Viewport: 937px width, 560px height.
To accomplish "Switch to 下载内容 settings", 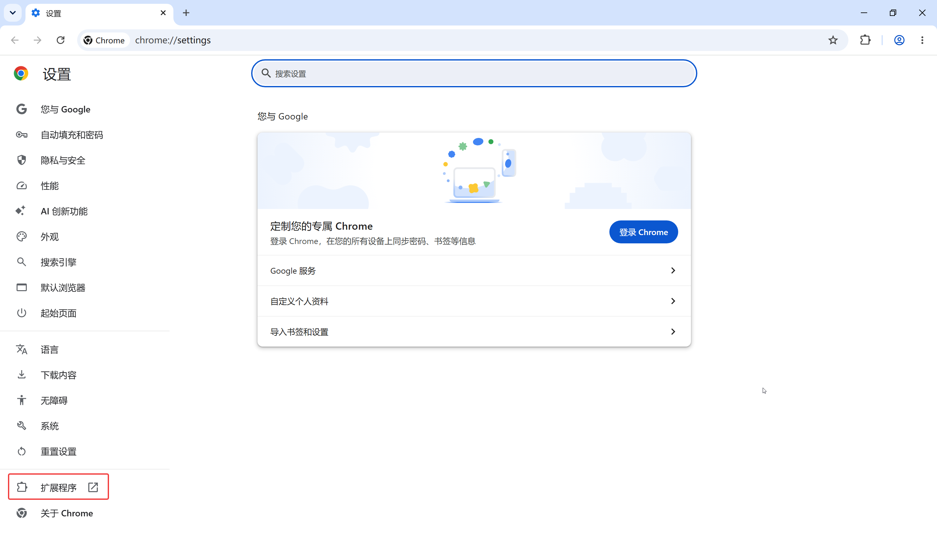I will (x=59, y=375).
